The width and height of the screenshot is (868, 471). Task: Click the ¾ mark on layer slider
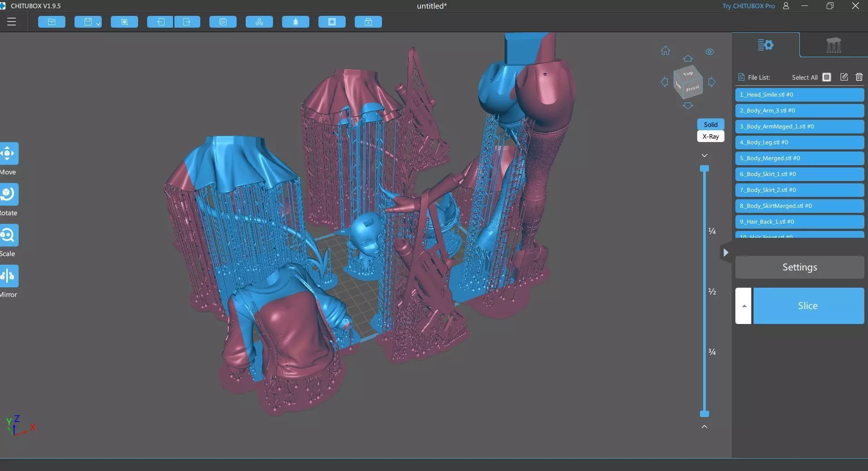(712, 352)
